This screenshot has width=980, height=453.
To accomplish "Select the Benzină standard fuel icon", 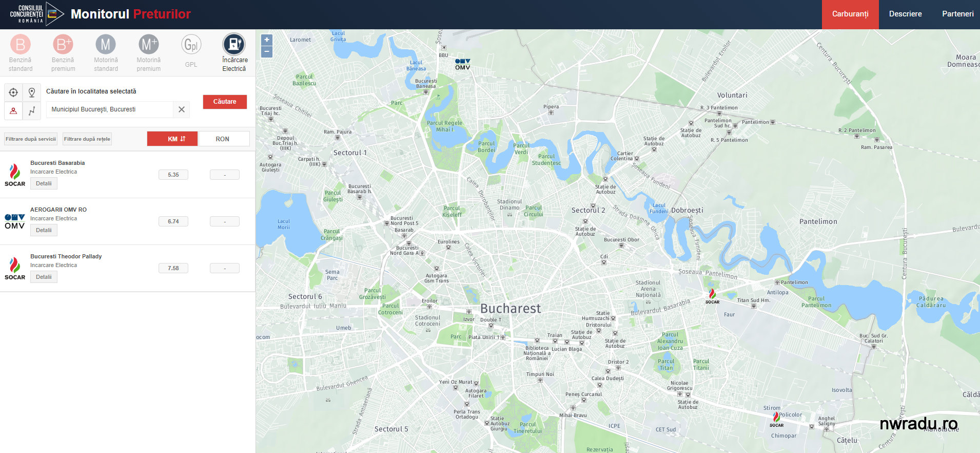I will pos(21,45).
